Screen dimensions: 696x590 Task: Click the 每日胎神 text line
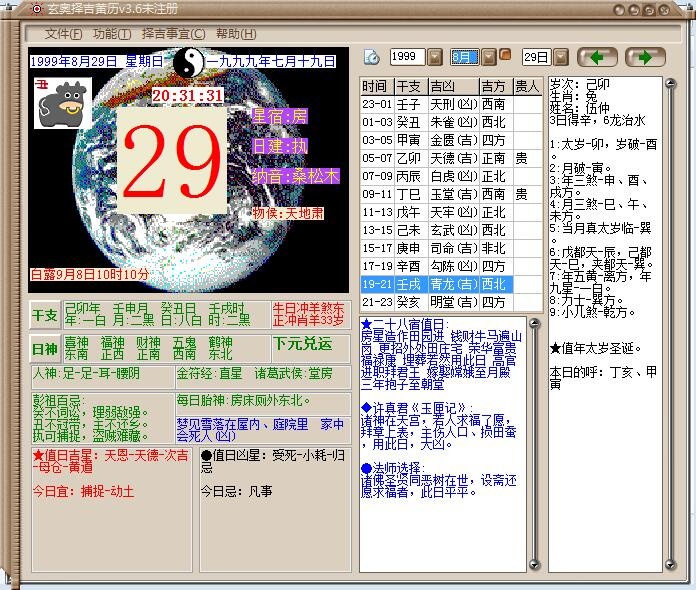click(243, 400)
